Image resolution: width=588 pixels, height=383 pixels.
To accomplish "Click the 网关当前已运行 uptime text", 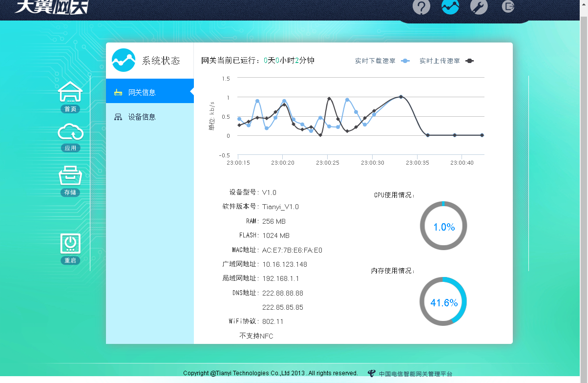I will tap(258, 61).
